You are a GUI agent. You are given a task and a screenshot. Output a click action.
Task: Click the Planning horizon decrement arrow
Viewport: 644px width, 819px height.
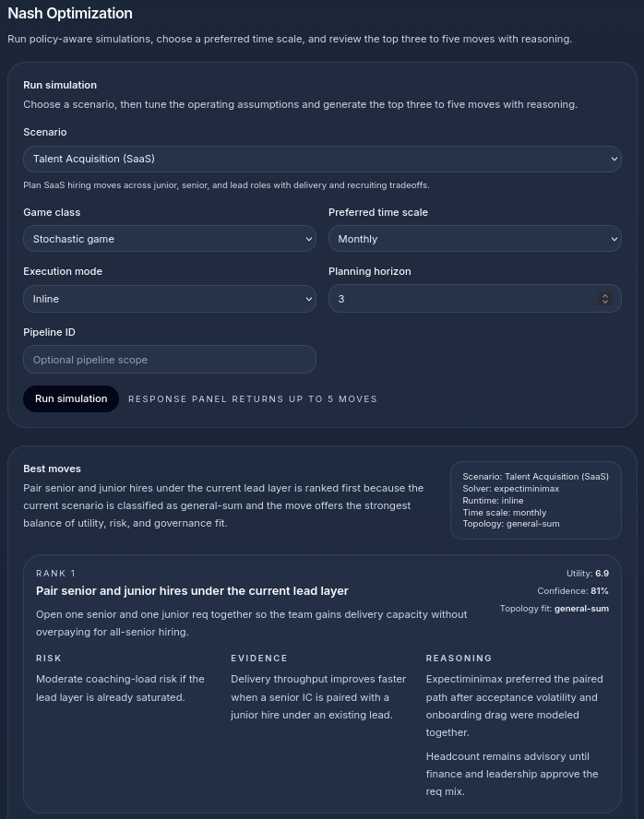coord(605,303)
